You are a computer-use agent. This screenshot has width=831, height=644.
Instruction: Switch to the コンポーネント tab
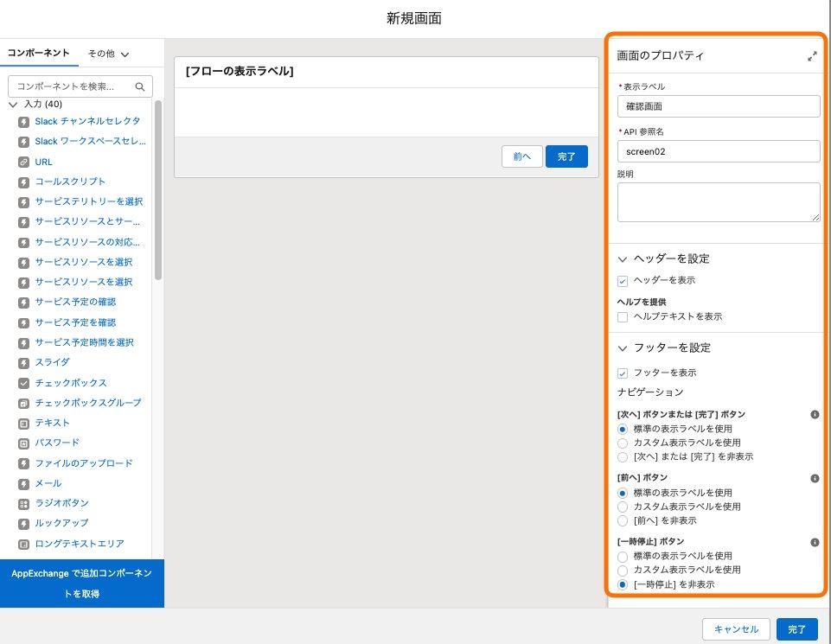(38, 53)
